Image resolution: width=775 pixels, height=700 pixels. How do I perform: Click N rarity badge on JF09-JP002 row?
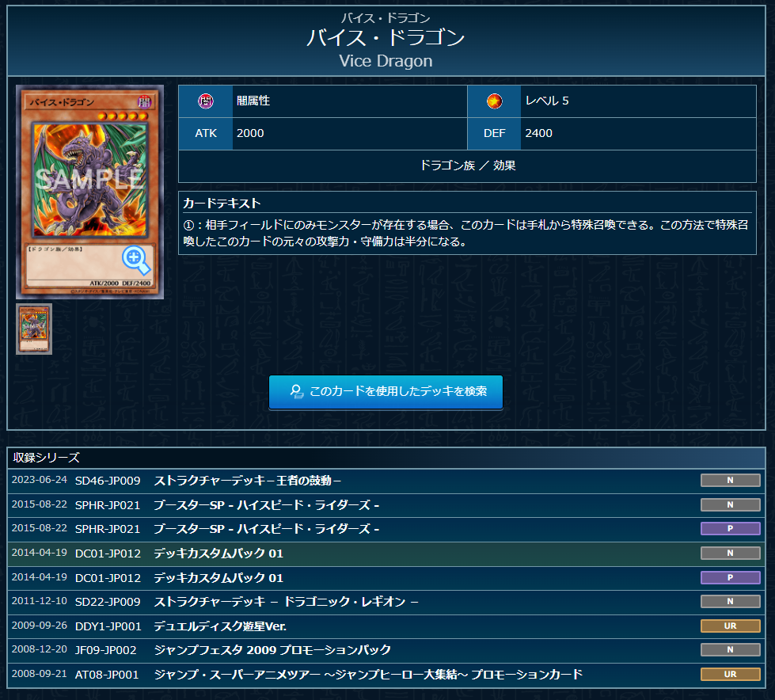coord(730,649)
